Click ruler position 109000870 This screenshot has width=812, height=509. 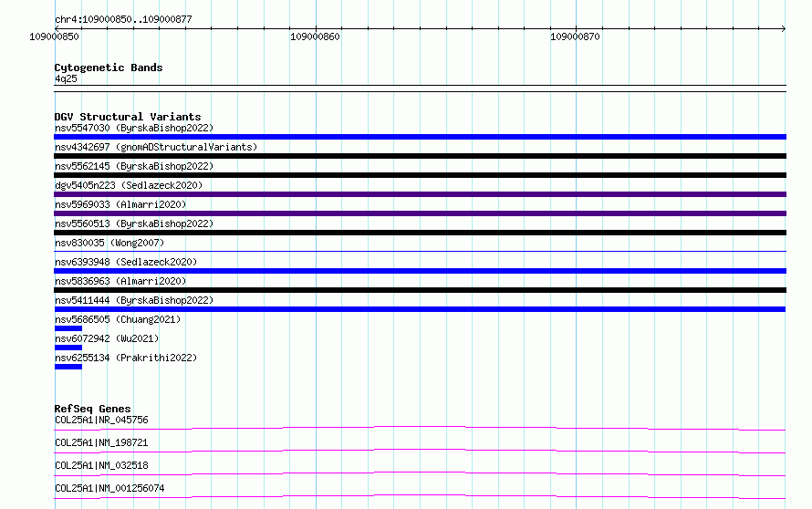tap(575, 36)
